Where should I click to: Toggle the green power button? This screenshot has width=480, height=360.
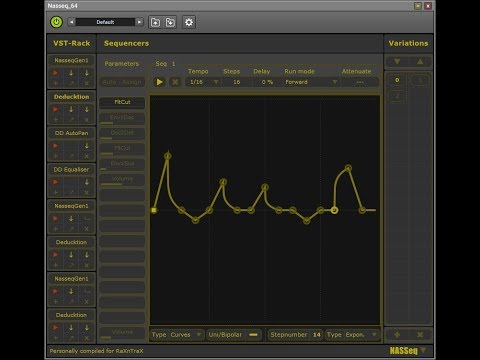(56, 22)
